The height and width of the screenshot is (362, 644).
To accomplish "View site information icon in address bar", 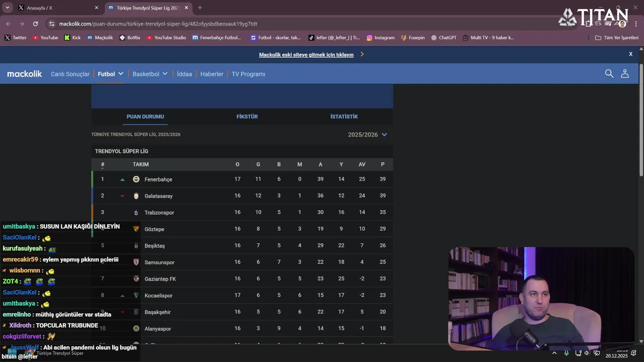I will (x=51, y=24).
